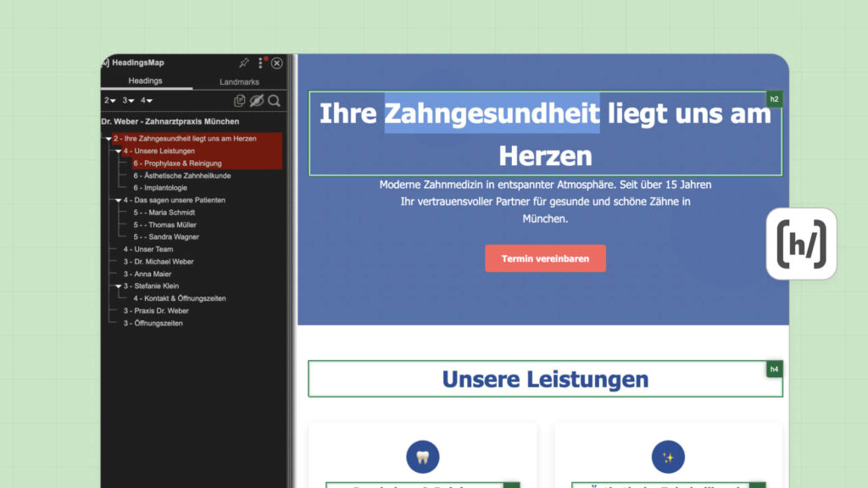Select heading 6 - Implantologie

coord(160,187)
